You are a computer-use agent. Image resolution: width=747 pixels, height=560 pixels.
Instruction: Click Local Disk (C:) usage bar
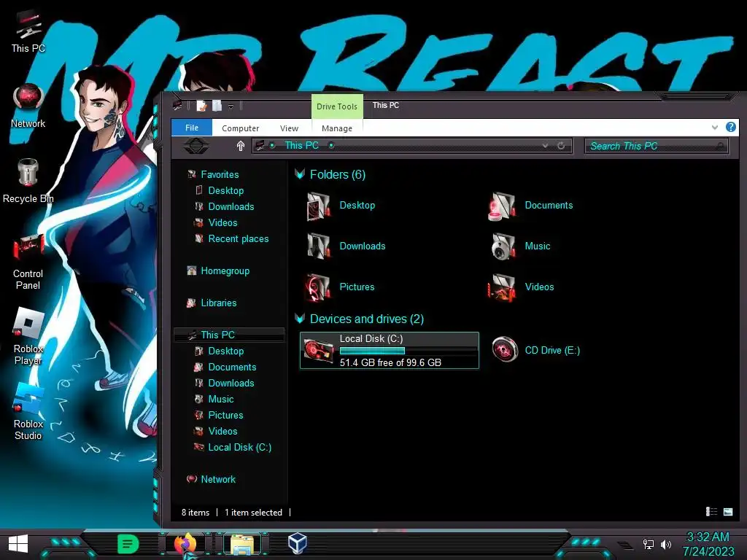coord(409,351)
